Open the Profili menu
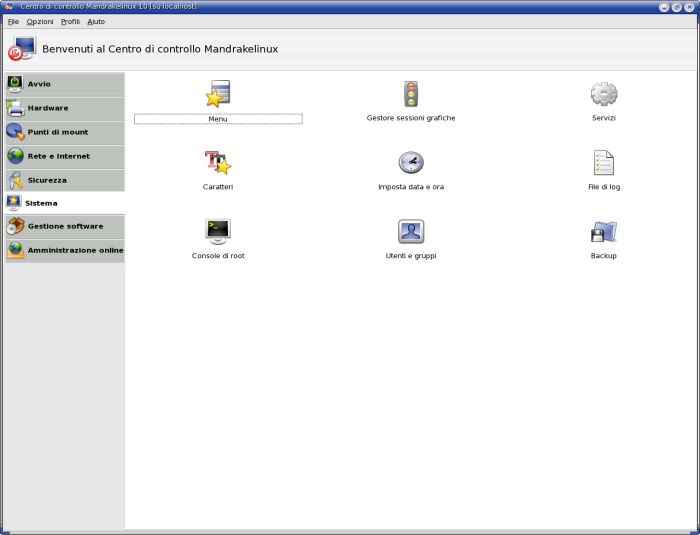This screenshot has height=535, width=700. [x=70, y=21]
